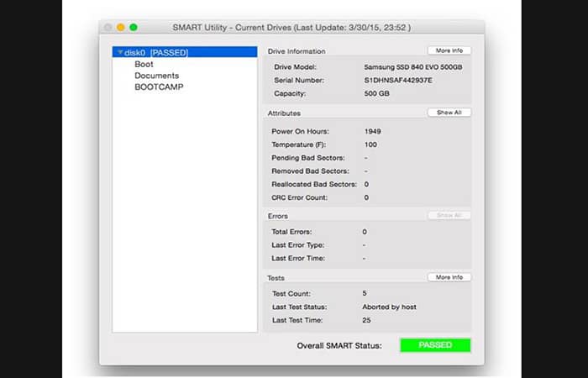Click the Pending Bad Sectors label
This screenshot has height=378, width=588.
[308, 158]
